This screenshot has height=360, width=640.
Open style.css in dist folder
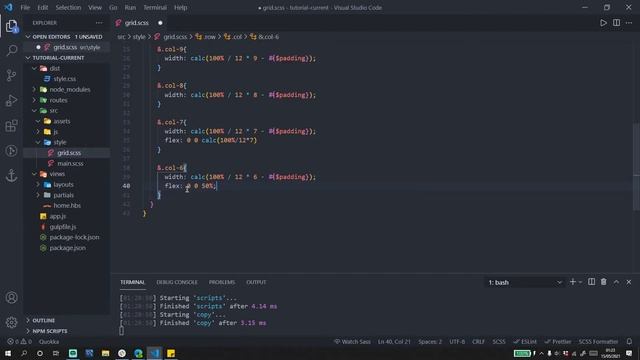67,79
